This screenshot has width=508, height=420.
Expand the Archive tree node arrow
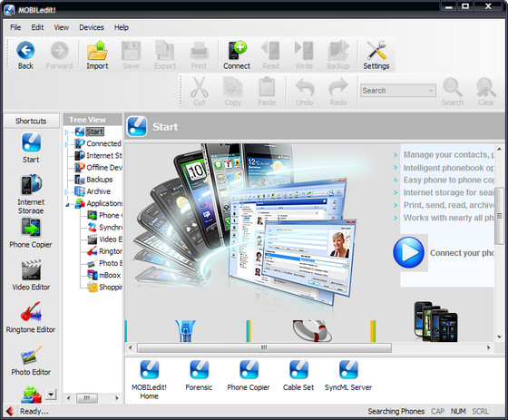click(67, 191)
